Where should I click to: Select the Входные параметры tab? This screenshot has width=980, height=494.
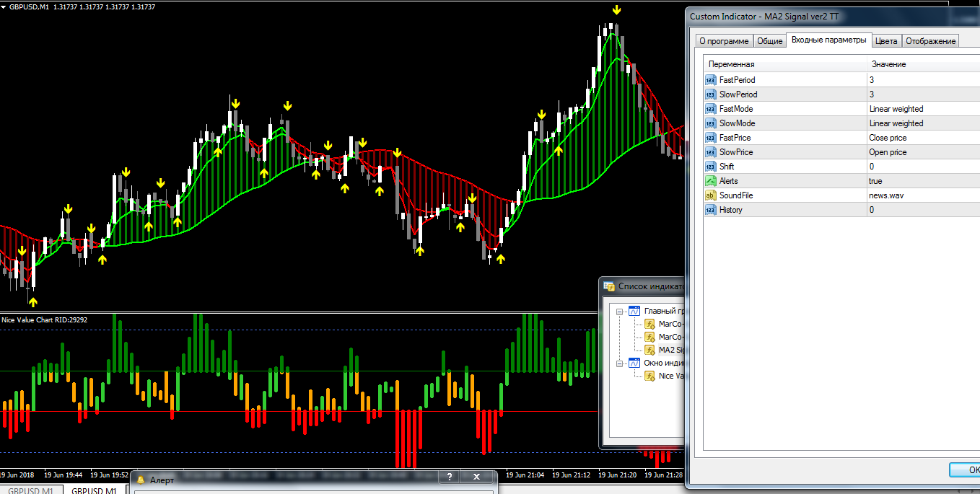(x=829, y=40)
